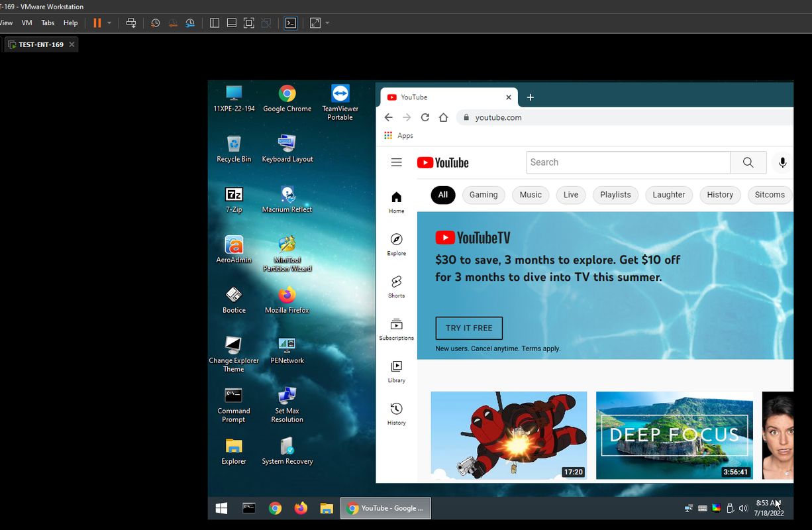The height and width of the screenshot is (530, 812).
Task: Click the YouTube logo
Action: tap(443, 163)
